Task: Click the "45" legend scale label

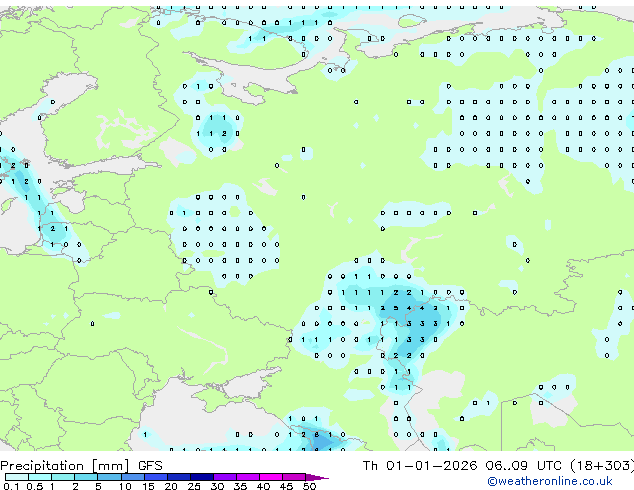Action: click(286, 486)
